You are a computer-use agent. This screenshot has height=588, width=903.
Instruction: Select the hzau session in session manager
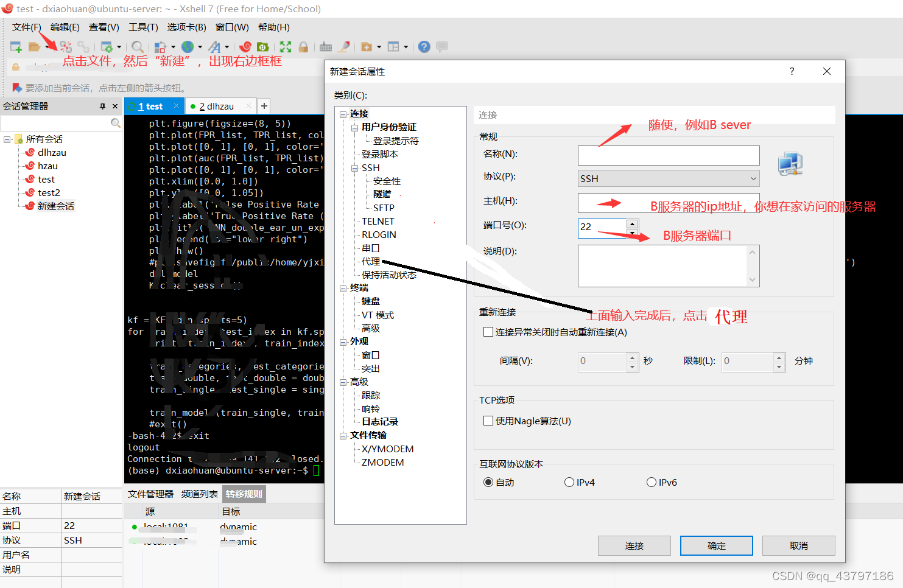[x=47, y=166]
